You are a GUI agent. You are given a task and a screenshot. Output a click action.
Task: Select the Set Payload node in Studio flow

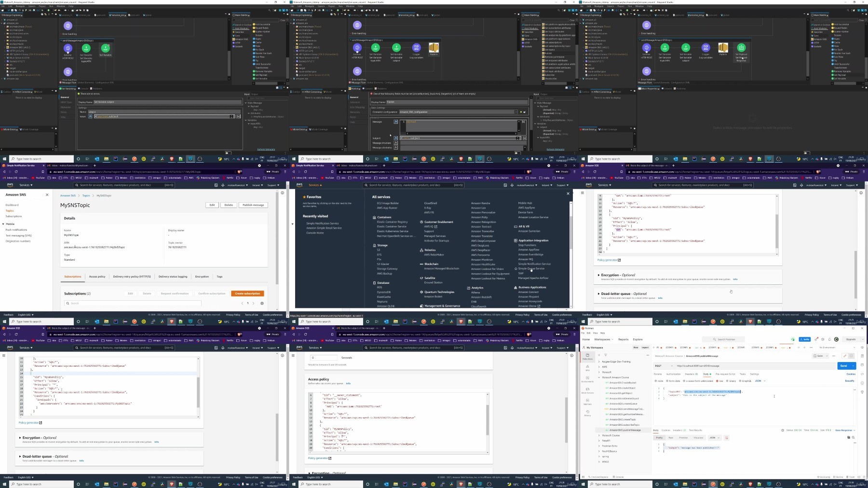(741, 47)
